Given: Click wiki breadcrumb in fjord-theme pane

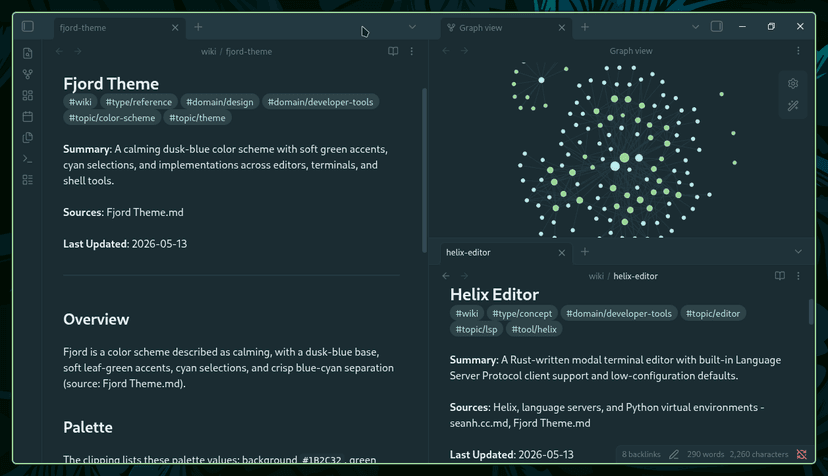Looking at the screenshot, I should tap(209, 51).
